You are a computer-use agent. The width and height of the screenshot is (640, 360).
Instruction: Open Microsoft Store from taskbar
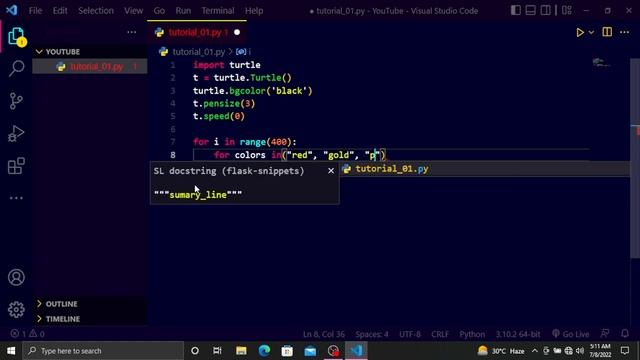pyautogui.click(x=287, y=351)
